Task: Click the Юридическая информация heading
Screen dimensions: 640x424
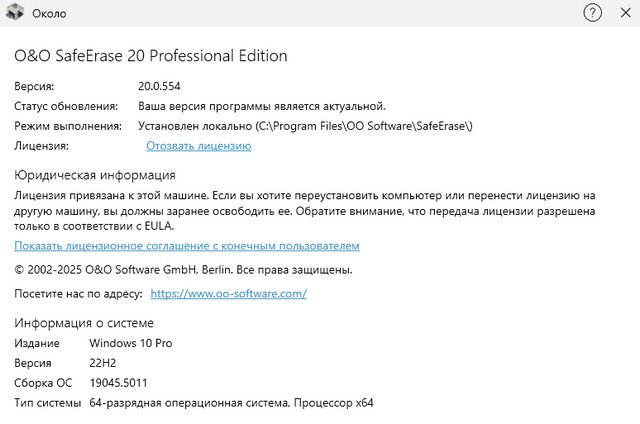Action: click(89, 175)
